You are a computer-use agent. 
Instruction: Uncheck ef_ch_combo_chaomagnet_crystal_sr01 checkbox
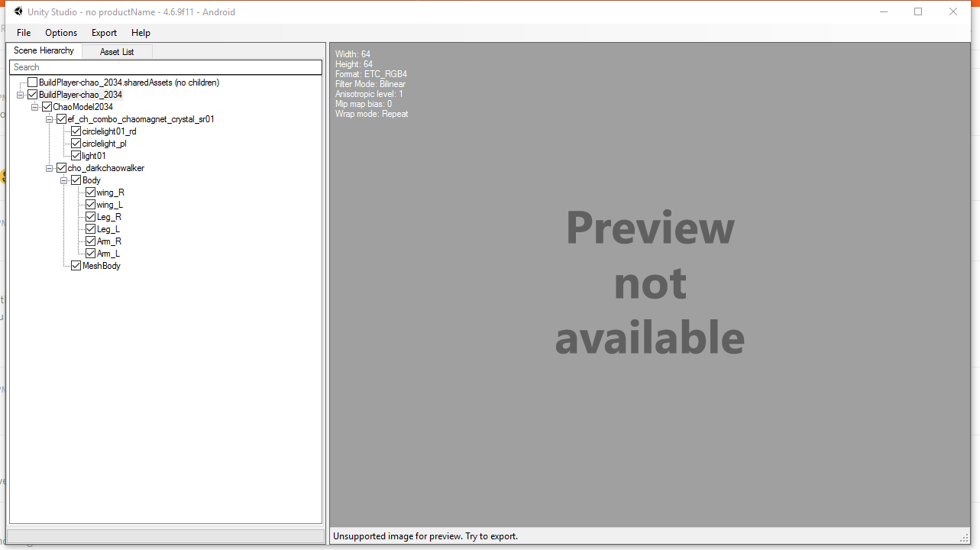61,119
